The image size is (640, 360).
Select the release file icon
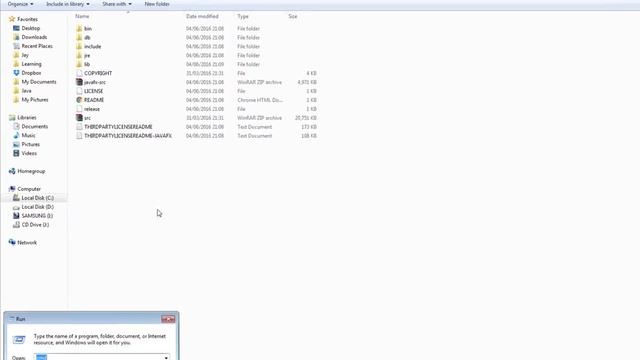tap(79, 109)
